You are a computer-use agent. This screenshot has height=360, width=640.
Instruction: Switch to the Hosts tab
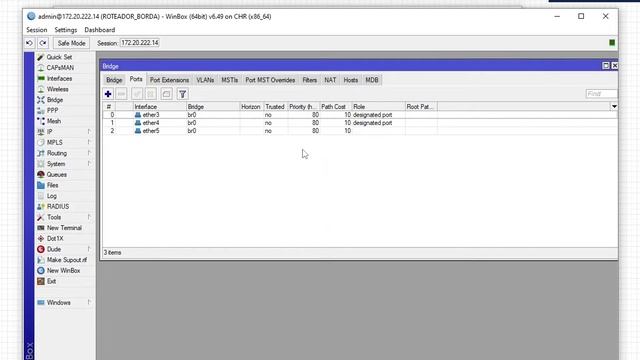[x=351, y=80]
